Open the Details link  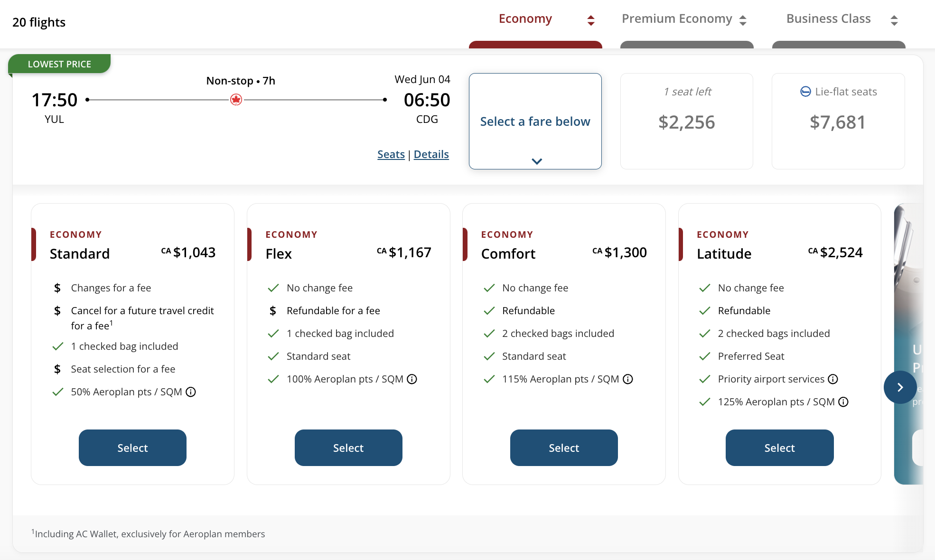click(x=431, y=154)
